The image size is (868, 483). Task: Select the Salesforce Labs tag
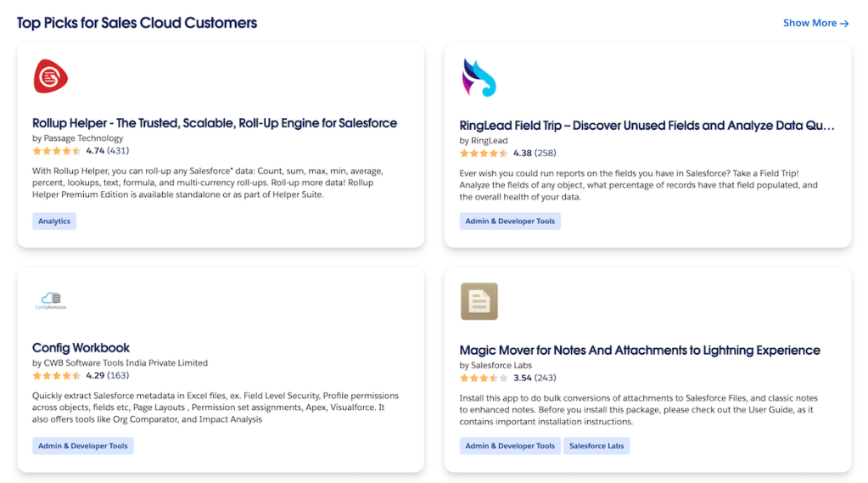point(596,446)
